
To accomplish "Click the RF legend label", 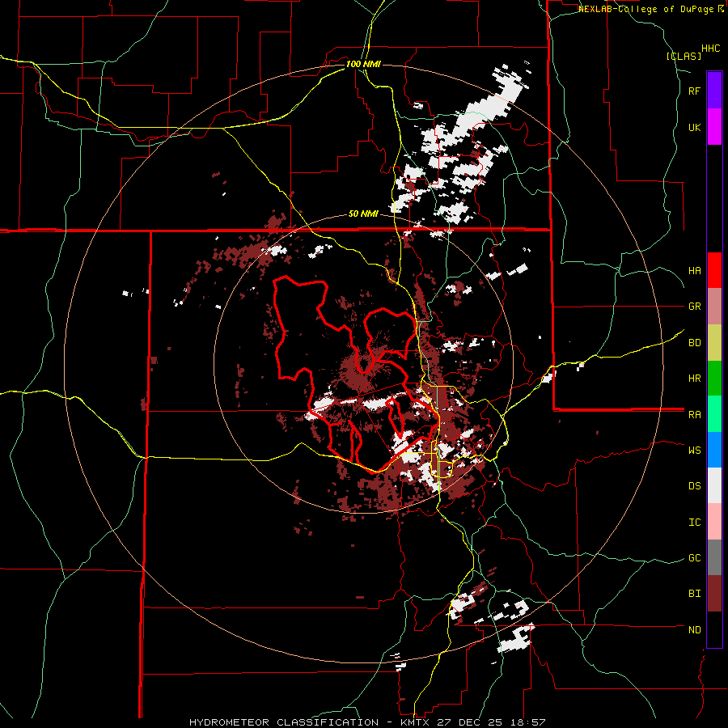I will pos(695,91).
